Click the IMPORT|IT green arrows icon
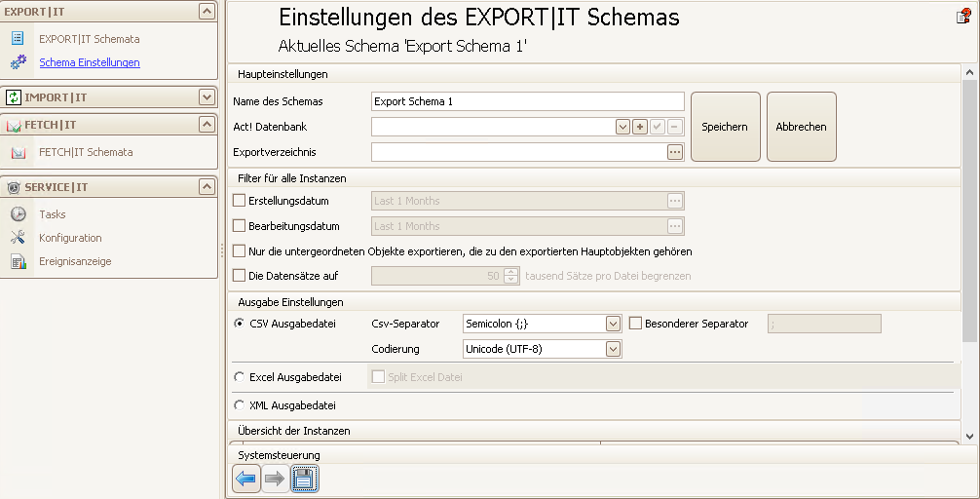Viewport: 980px width, 499px height. click(x=13, y=96)
